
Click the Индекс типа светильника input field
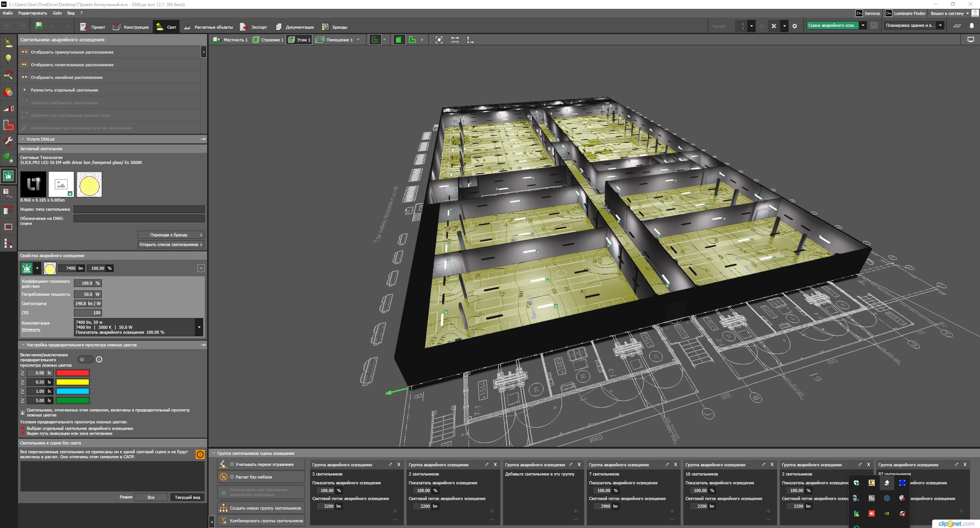tap(139, 209)
